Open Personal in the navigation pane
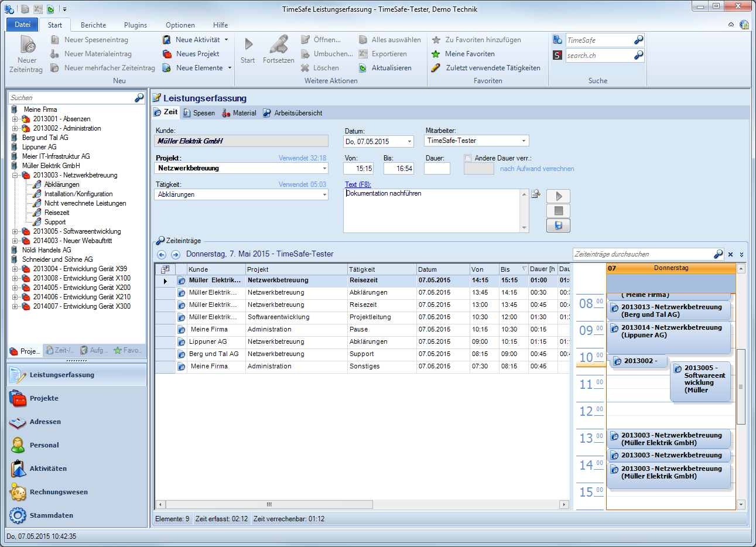Viewport: 756px width, 547px height. [77, 445]
